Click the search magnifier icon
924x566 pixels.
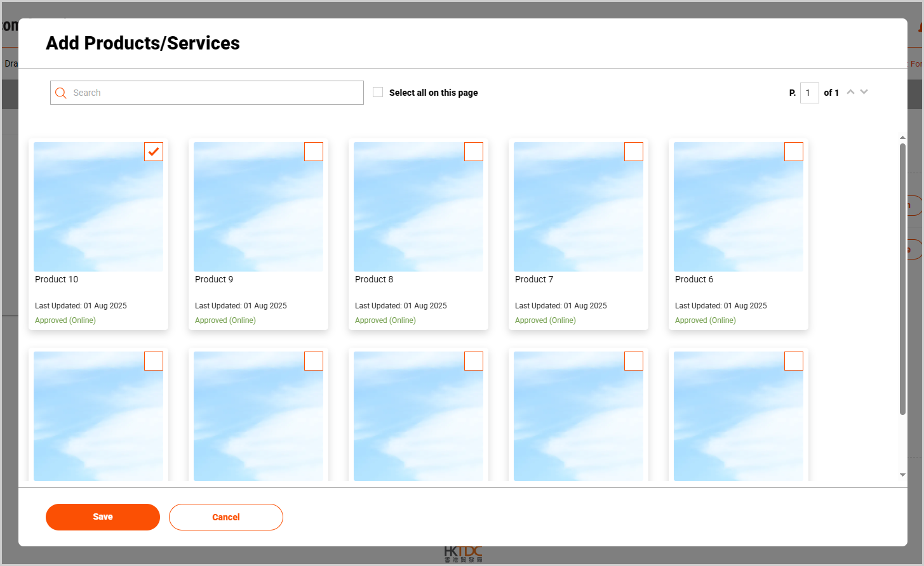[x=61, y=93]
